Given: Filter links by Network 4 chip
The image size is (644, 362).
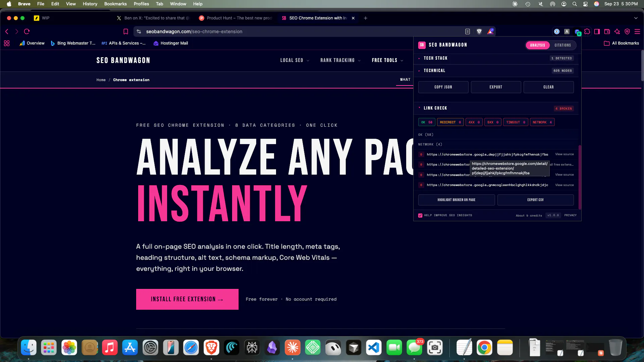Looking at the screenshot, I should point(542,122).
